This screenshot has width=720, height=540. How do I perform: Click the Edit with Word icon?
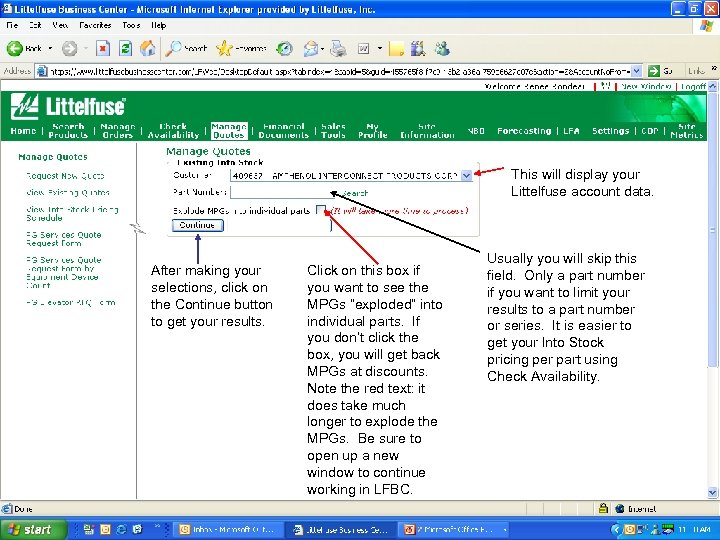pos(364,48)
